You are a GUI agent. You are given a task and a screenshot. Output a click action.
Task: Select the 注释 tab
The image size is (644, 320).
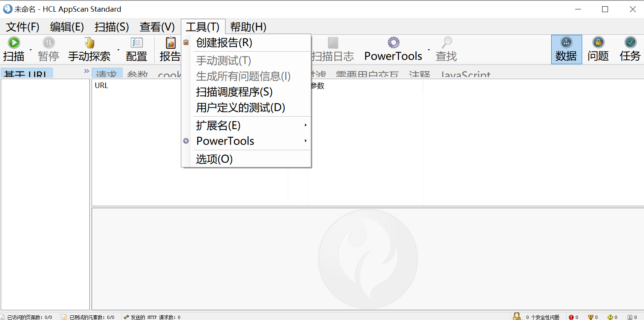pos(420,73)
